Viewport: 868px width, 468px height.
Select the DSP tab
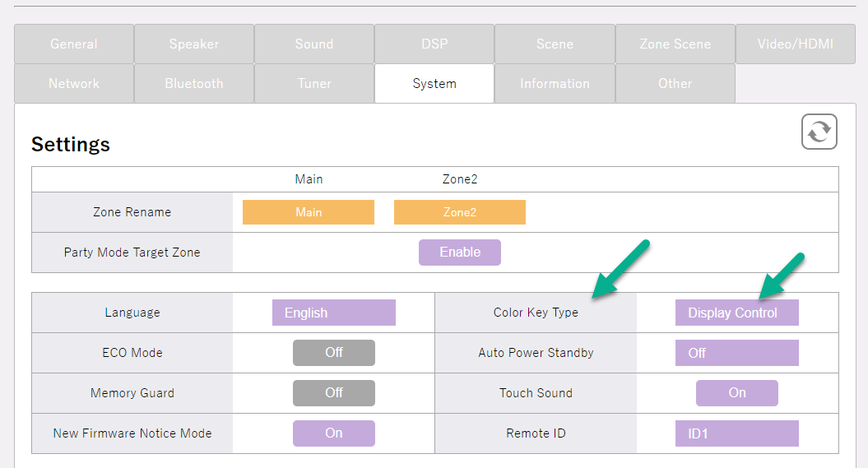(x=434, y=44)
